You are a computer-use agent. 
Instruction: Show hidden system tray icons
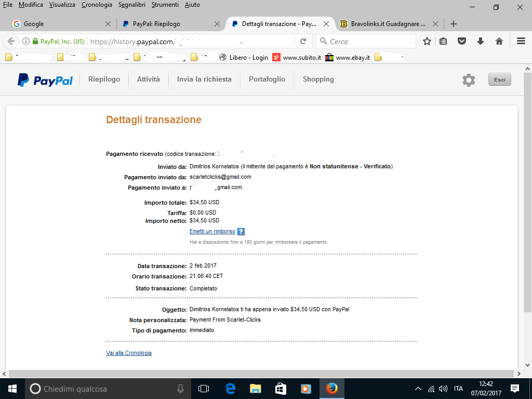[x=418, y=389]
